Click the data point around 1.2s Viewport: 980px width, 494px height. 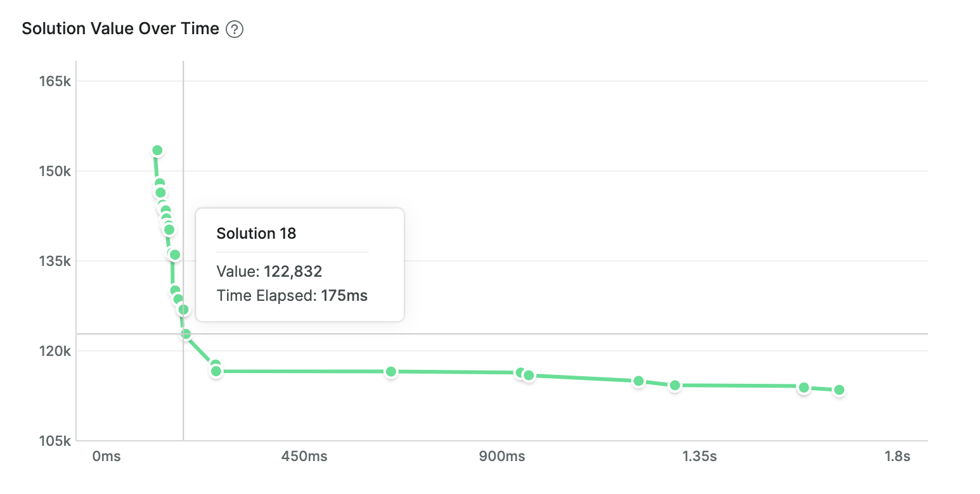638,381
